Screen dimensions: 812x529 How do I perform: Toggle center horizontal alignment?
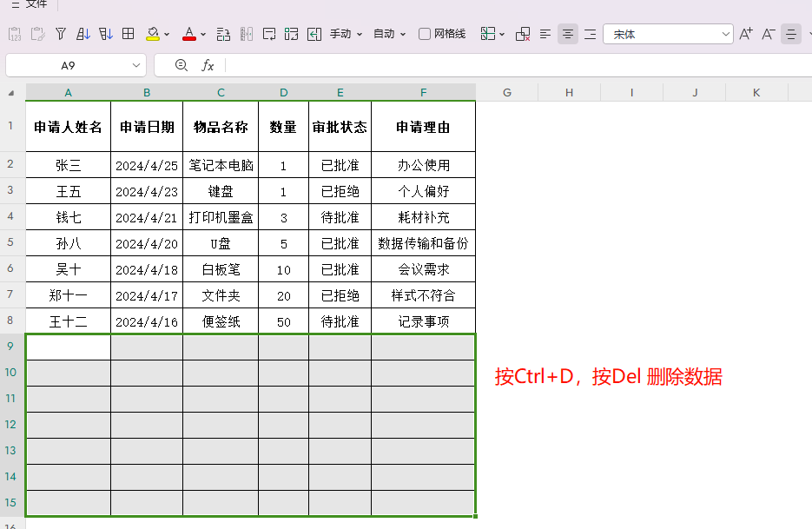tap(568, 34)
